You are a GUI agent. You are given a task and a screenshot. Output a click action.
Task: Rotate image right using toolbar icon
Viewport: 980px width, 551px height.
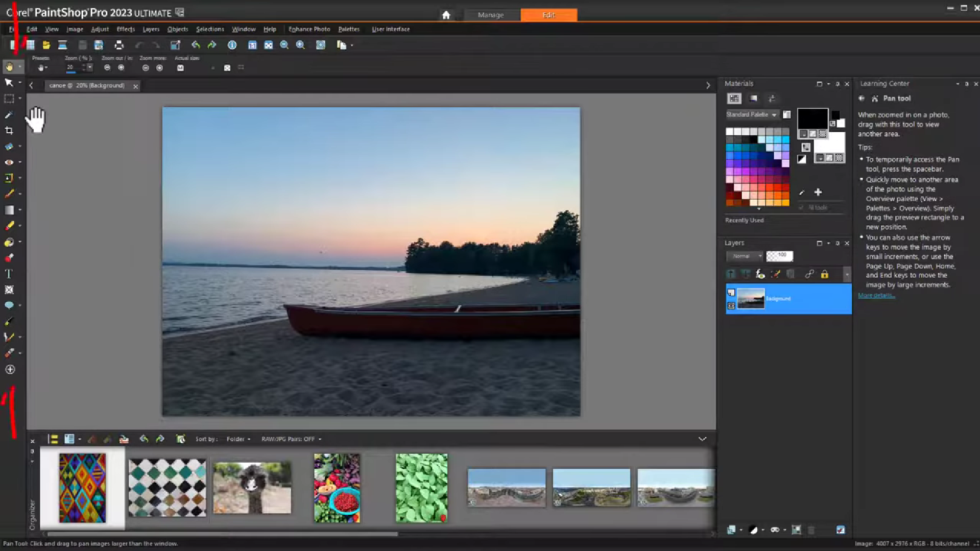click(x=212, y=45)
